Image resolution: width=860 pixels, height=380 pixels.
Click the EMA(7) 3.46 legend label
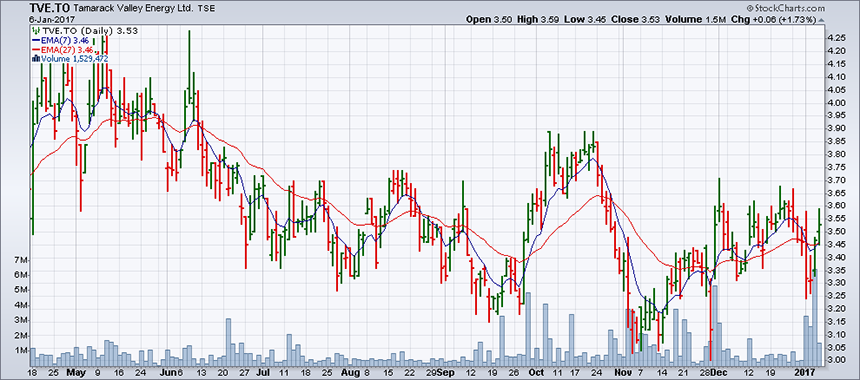(x=66, y=41)
